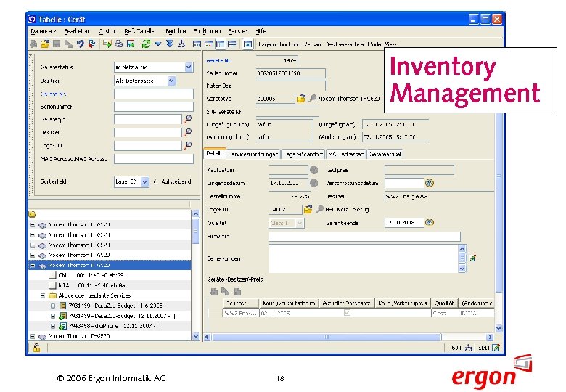Open the Qualität Class 1 dropdown
Image resolution: width=566 pixels, height=392 pixels.
(x=300, y=223)
